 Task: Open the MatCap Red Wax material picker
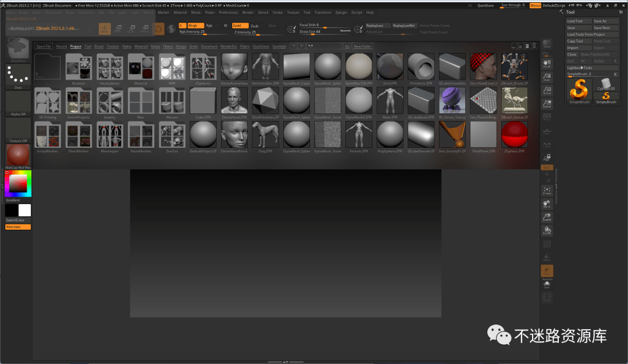(18, 156)
